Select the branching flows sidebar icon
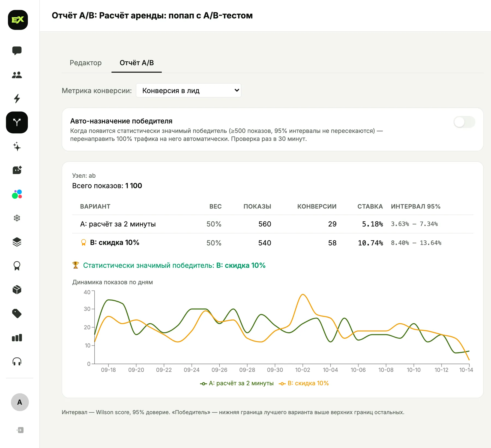The width and height of the screenshot is (491, 448). pyautogui.click(x=17, y=123)
